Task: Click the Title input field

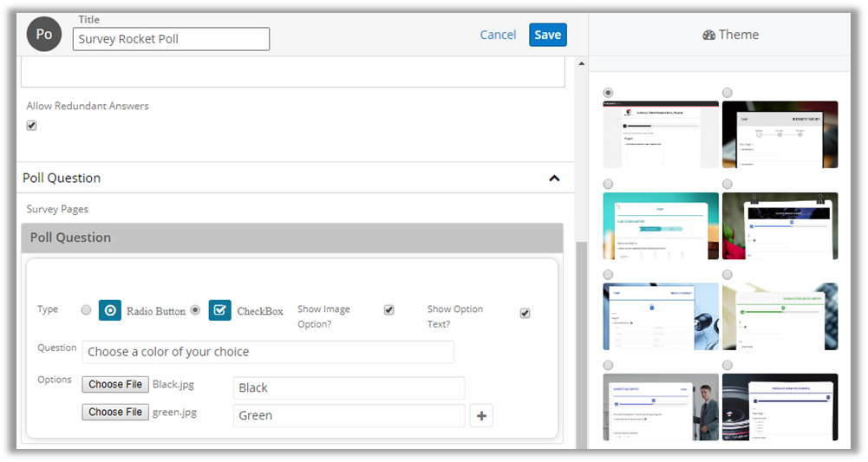Action: pyautogui.click(x=171, y=39)
